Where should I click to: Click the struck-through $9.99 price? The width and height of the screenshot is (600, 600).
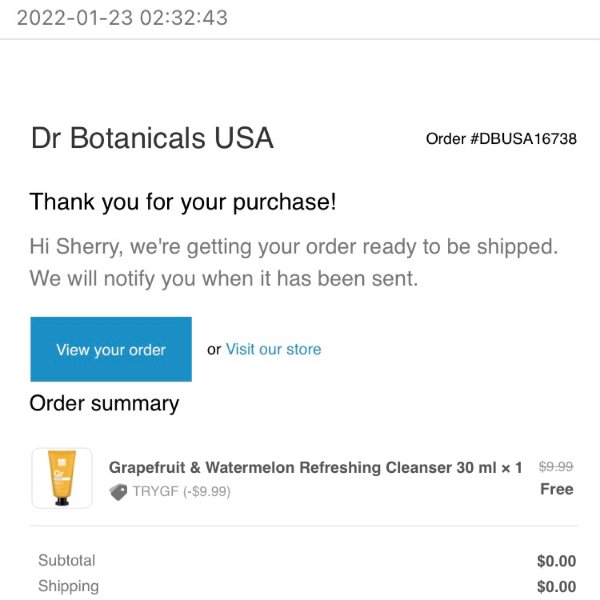(x=556, y=466)
